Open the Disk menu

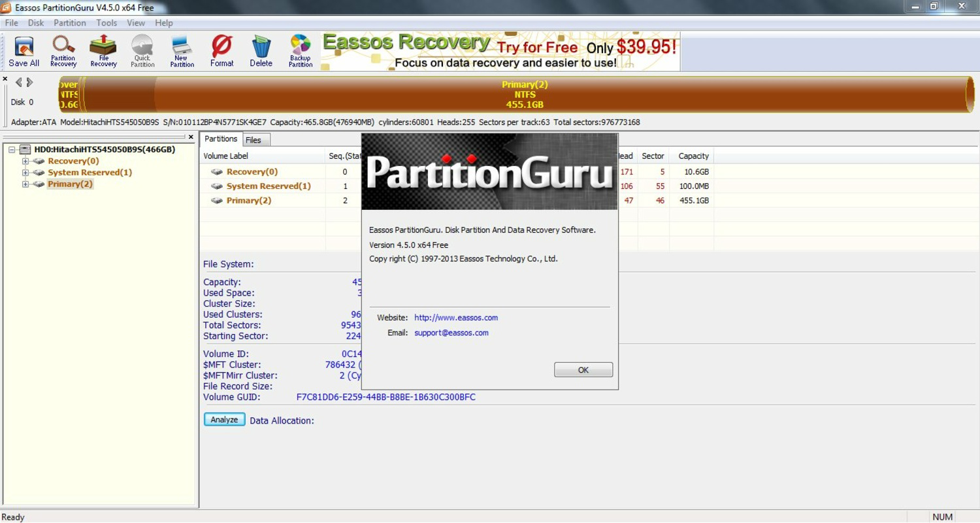click(36, 23)
